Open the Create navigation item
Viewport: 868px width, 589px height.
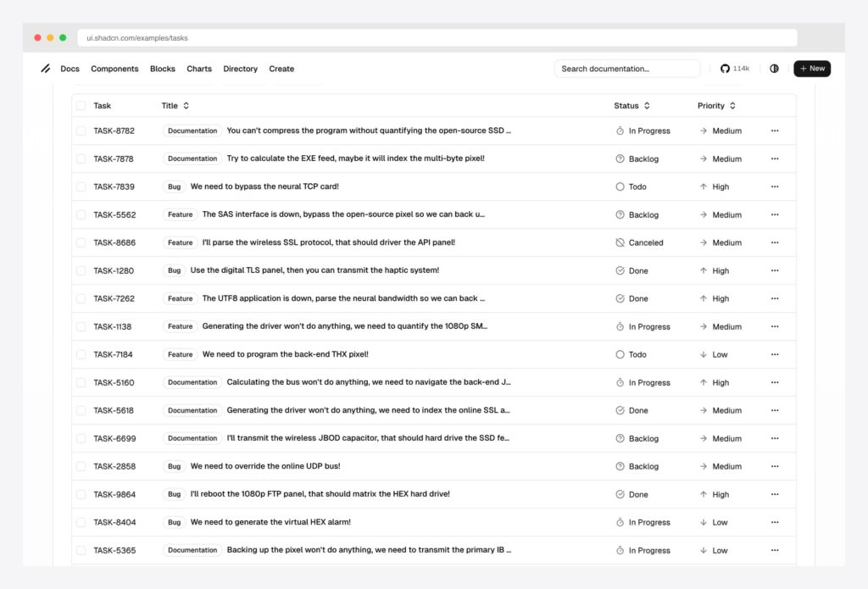tap(281, 69)
